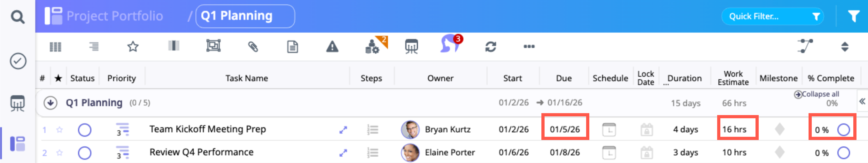The height and width of the screenshot is (163, 868).
Task: Click the percent complete circle for Team Kickoff
Action: point(843,130)
